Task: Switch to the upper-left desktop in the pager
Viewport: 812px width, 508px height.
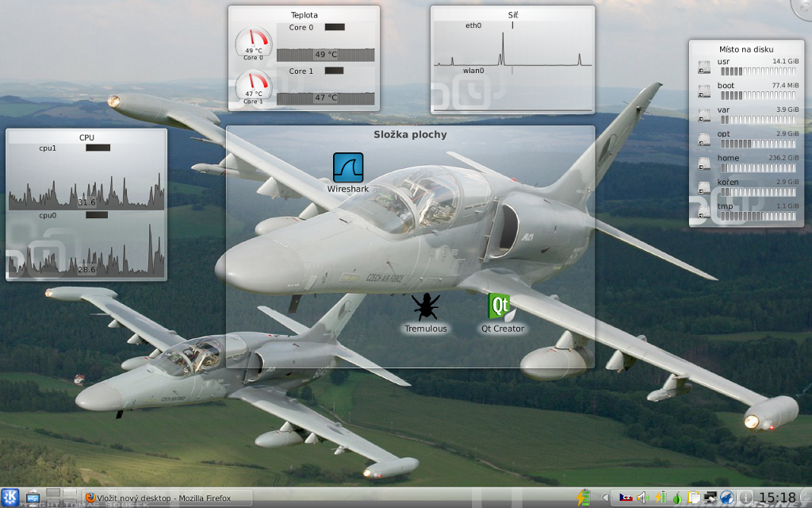Action: 53,493
